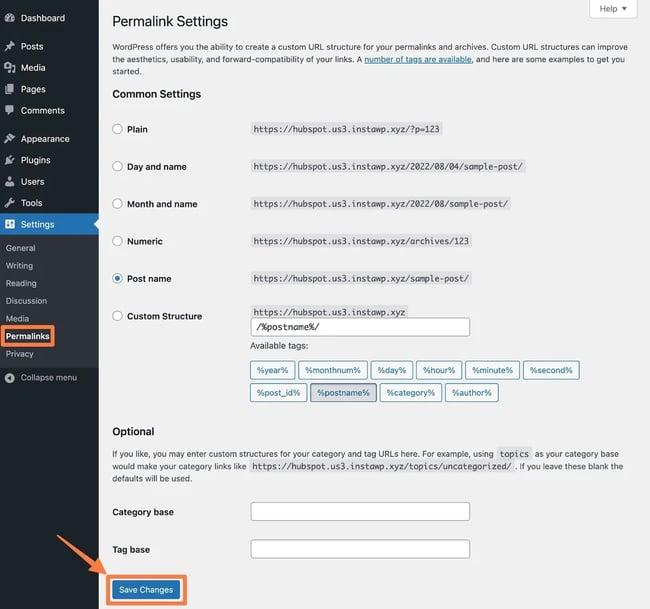The image size is (650, 609).
Task: Click the Posts pushpin icon
Action: [10, 46]
